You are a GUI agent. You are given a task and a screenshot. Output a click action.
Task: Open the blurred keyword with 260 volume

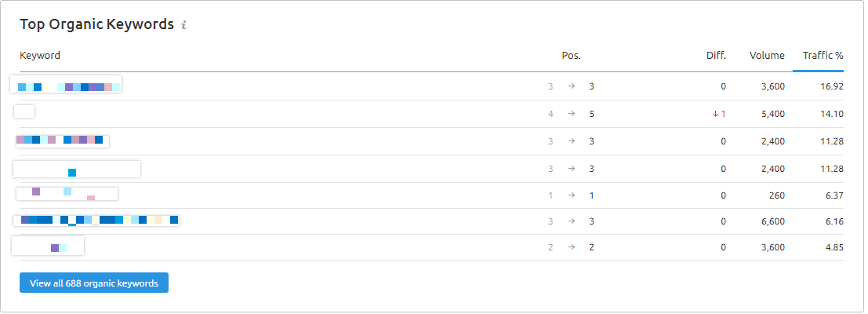pyautogui.click(x=67, y=194)
